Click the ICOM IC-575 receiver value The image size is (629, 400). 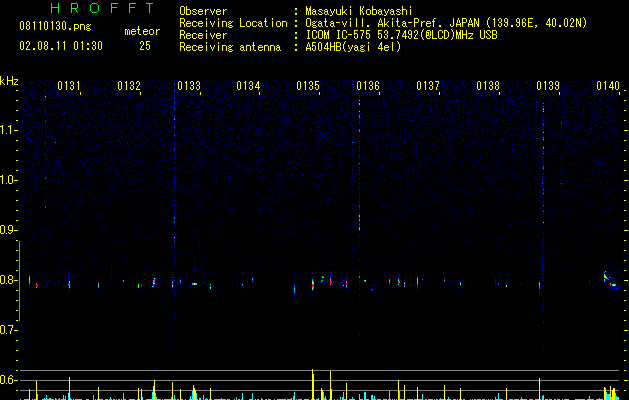coord(401,35)
